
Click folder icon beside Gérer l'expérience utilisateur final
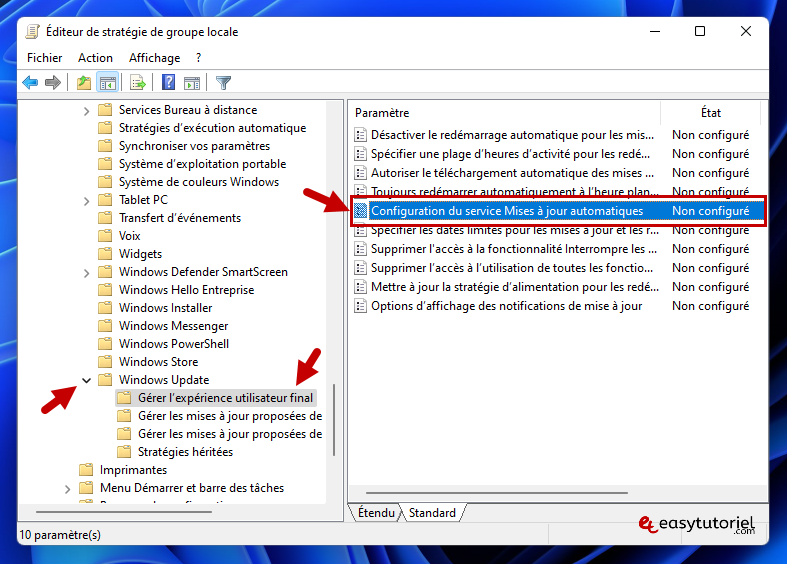point(124,397)
